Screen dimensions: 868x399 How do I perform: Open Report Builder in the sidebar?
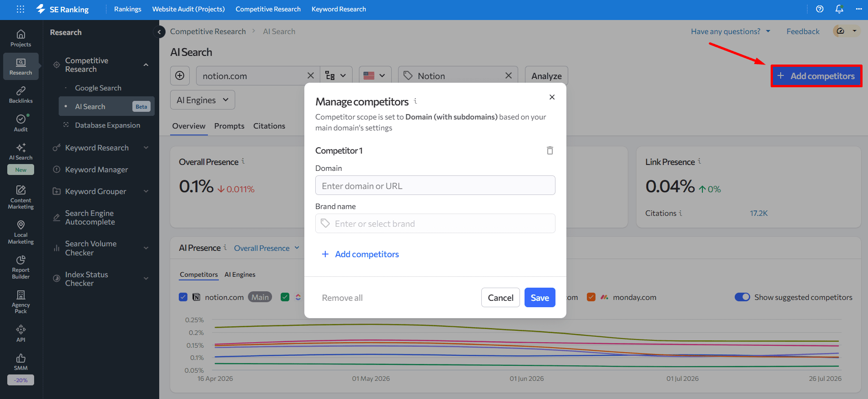pos(21,267)
